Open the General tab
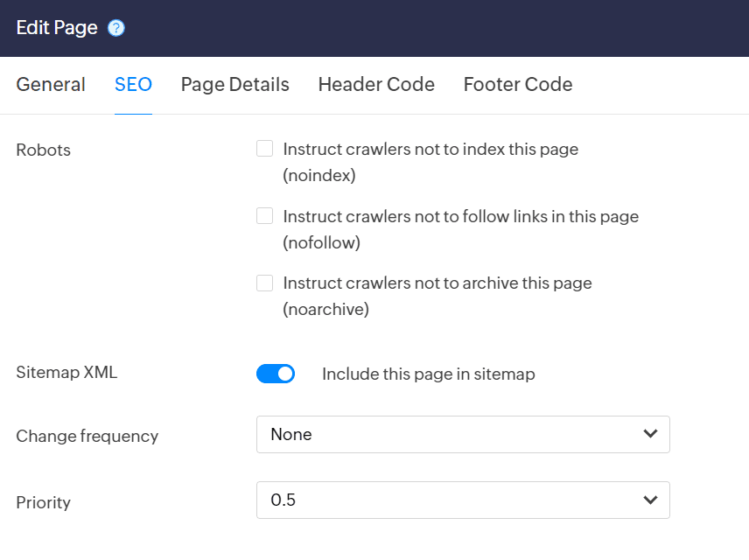This screenshot has height=560, width=749. tap(51, 85)
